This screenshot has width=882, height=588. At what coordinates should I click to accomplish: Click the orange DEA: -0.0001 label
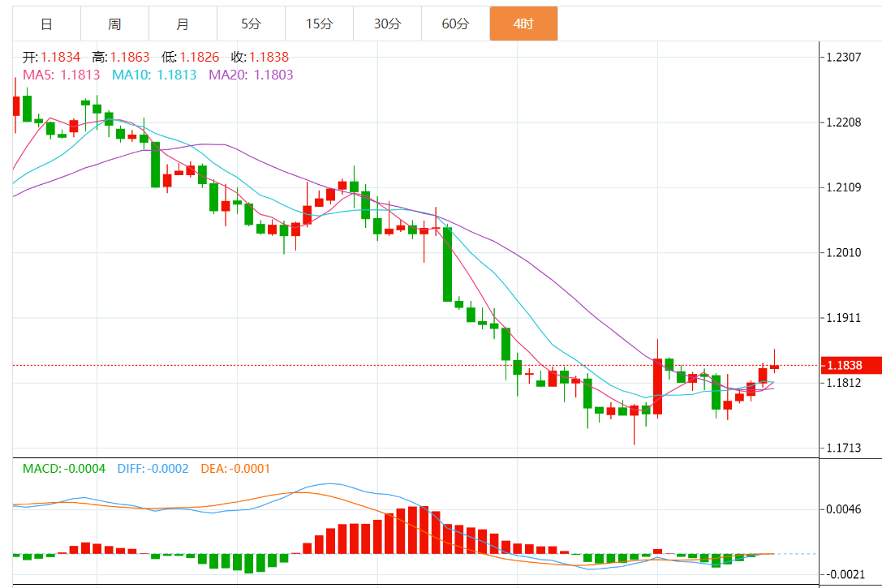click(x=234, y=469)
